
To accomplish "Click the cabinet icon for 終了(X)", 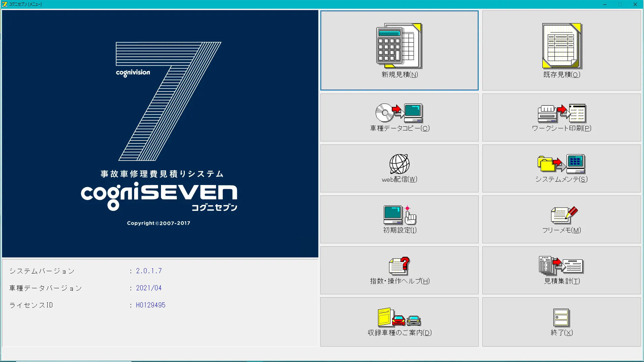I will tap(561, 317).
